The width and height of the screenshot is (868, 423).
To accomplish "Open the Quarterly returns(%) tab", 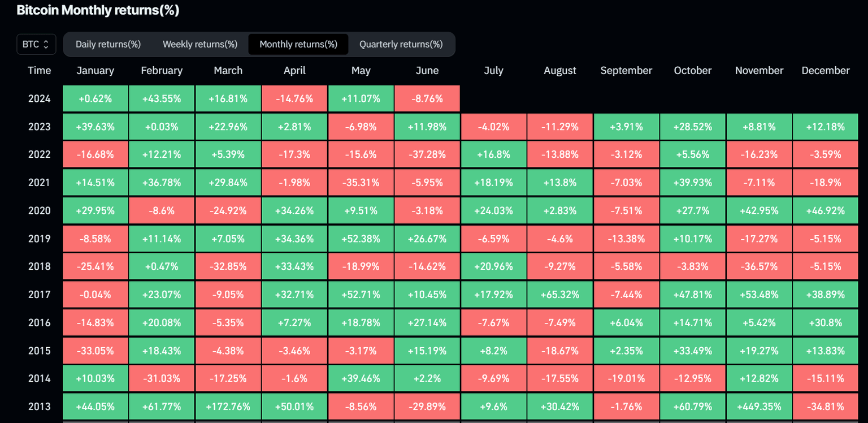I will 402,44.
